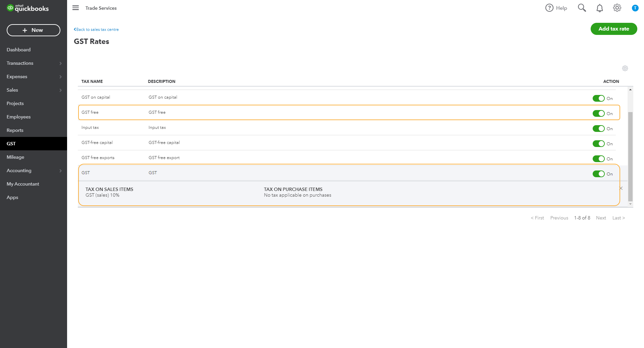Viewport: 644px width, 348px height.
Task: Close the expanded GST rate details
Action: tap(621, 188)
